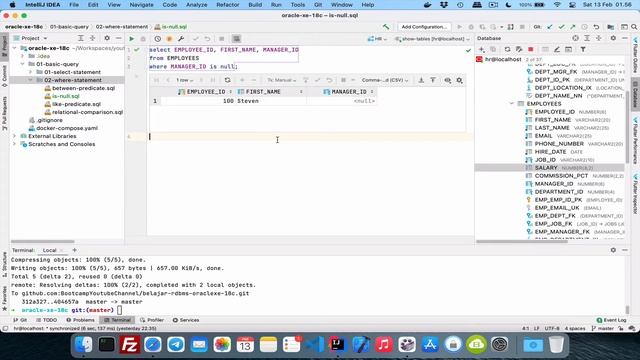Collapse all in Project panel
Viewport: 640px width, 360px height.
click(92, 38)
